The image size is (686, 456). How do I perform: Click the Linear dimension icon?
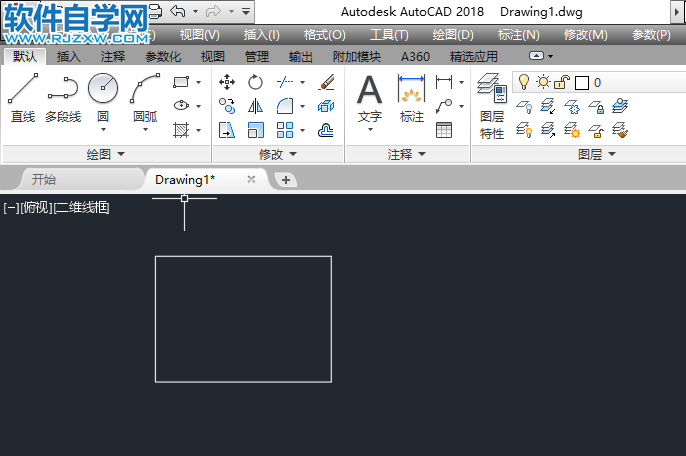pyautogui.click(x=444, y=82)
